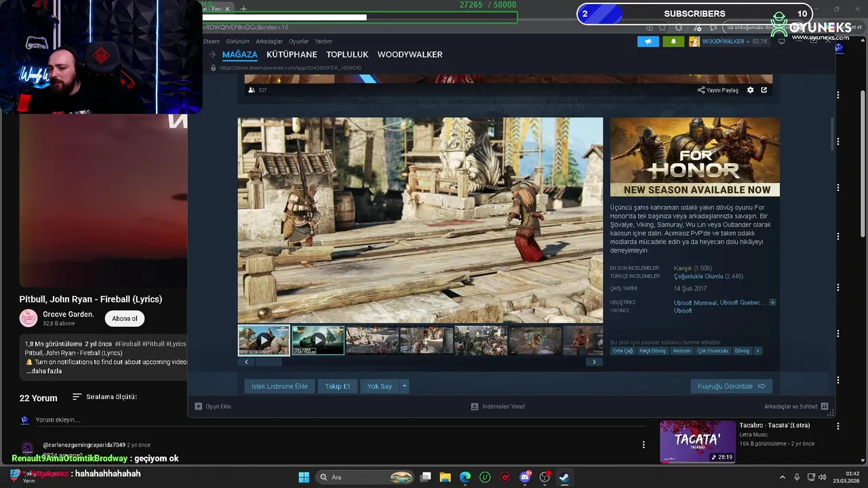The height and width of the screenshot is (488, 868).
Task: Click Steam Big Picture mode monitor icon
Action: coord(781,41)
